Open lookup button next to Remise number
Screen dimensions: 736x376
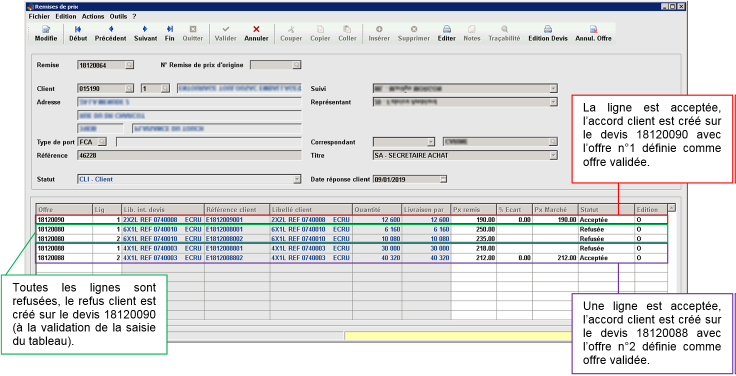tap(130, 65)
